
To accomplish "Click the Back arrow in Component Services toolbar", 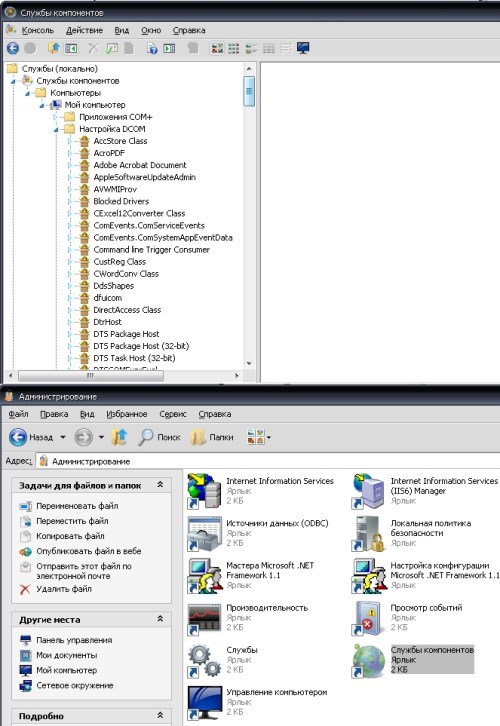I will pos(13,48).
